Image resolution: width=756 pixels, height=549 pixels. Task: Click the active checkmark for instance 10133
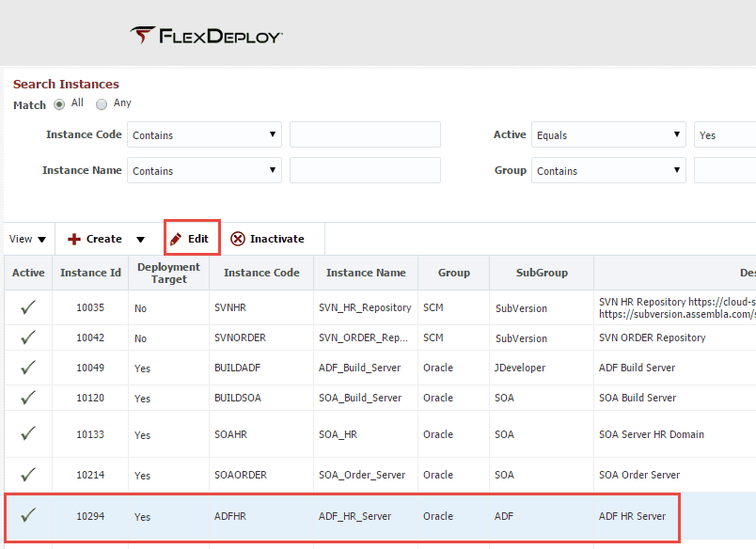coord(28,433)
